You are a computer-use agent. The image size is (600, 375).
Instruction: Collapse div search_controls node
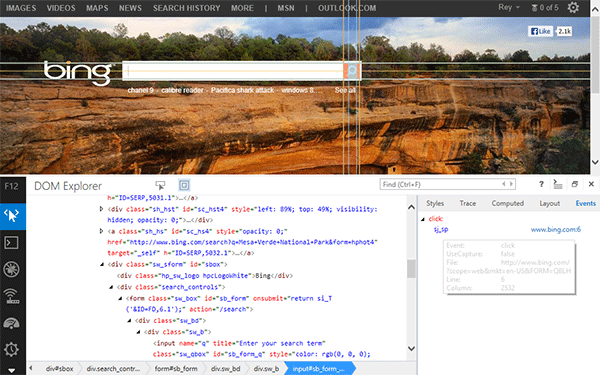point(111,287)
